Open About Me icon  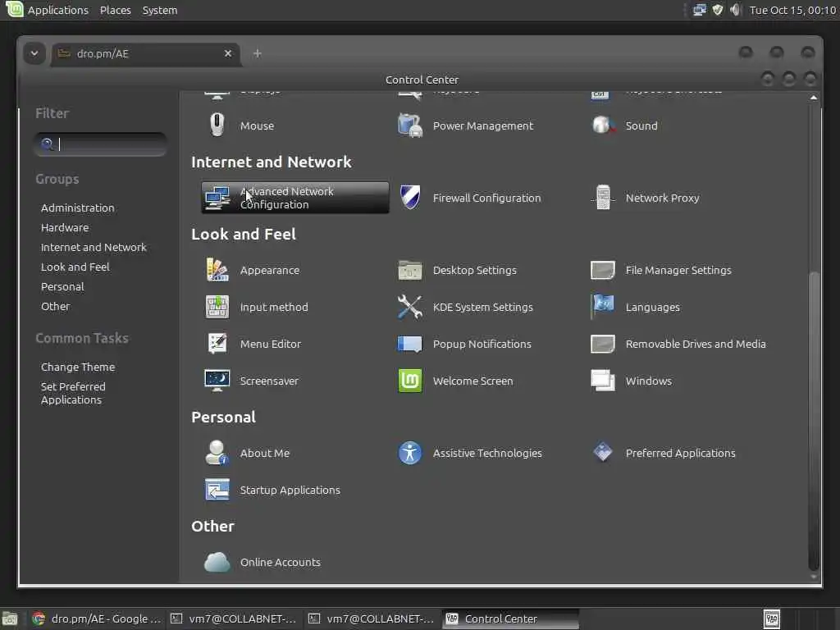tap(217, 453)
